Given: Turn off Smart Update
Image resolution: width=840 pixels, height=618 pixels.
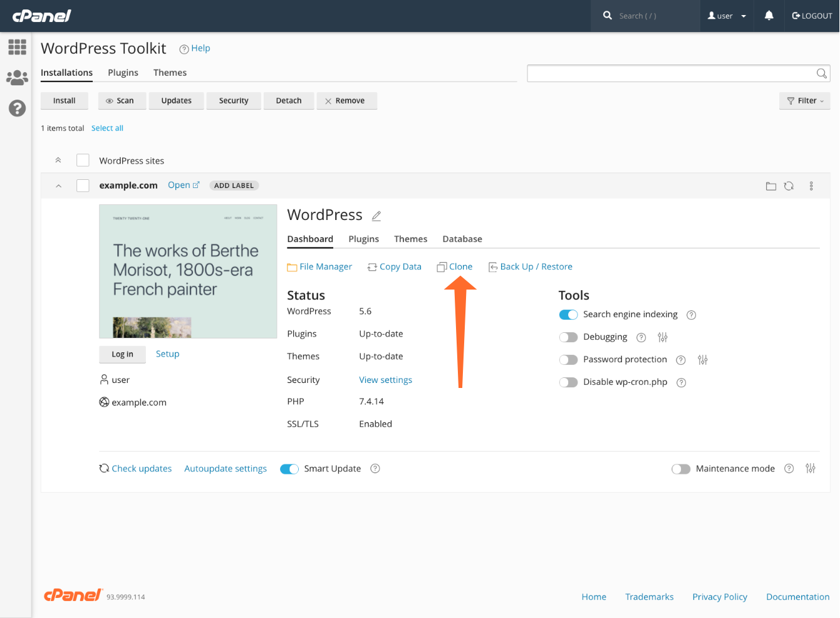Looking at the screenshot, I should 289,468.
